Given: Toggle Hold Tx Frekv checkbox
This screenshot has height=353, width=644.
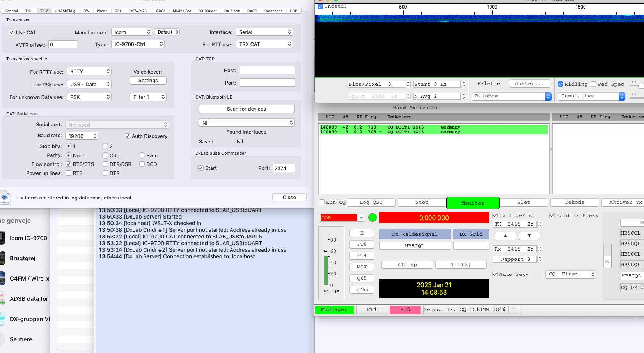Looking at the screenshot, I should click(x=552, y=215).
